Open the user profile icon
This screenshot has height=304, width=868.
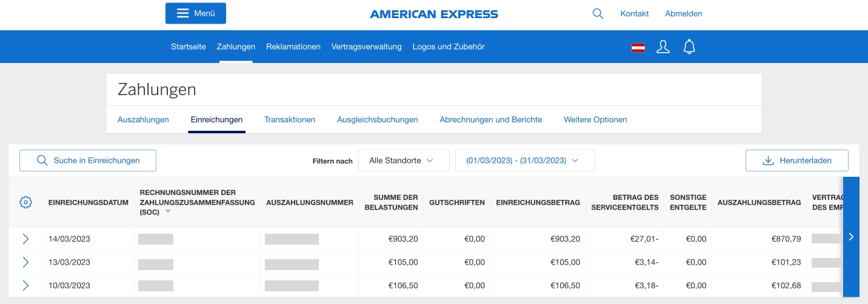click(663, 47)
